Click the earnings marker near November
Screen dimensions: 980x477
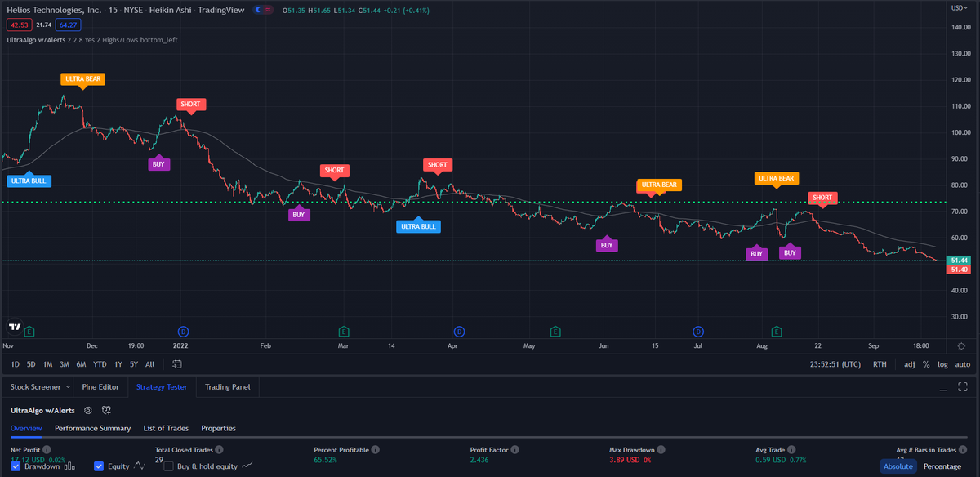[29, 332]
